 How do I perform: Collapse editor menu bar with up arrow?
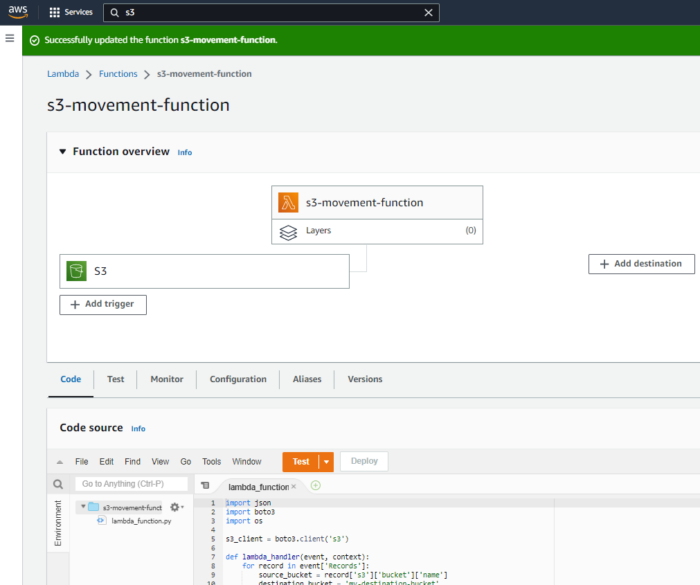tap(60, 462)
